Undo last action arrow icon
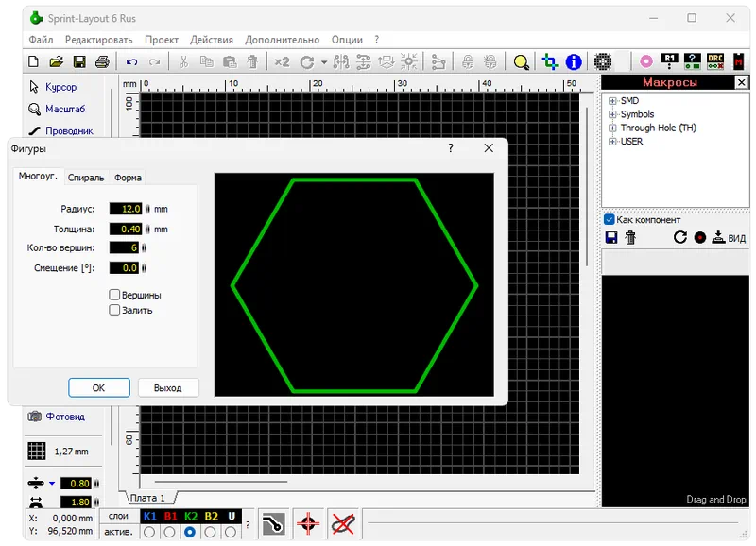The width and height of the screenshot is (756, 546). (x=131, y=61)
